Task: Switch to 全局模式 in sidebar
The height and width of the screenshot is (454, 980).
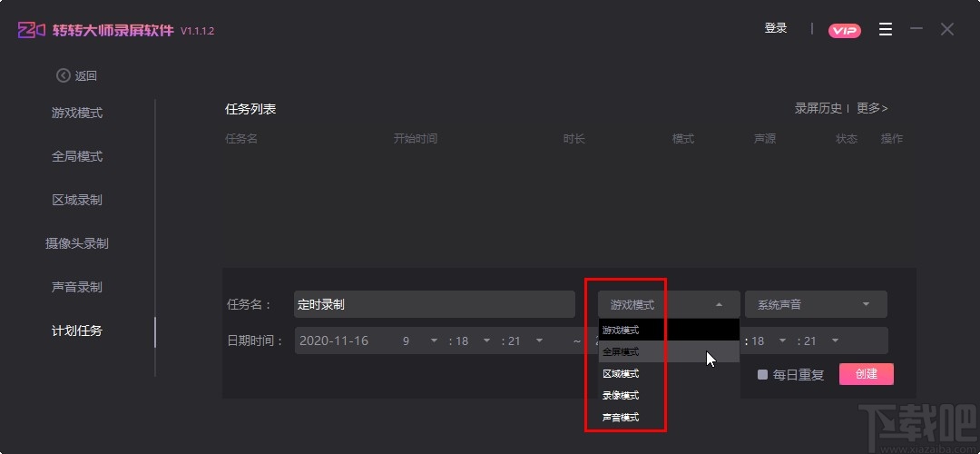Action: 77,156
